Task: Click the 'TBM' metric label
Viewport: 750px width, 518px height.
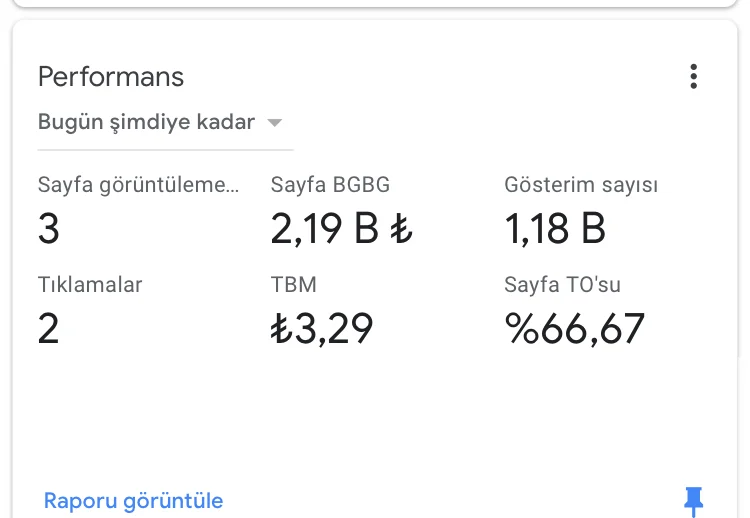Action: coord(293,285)
